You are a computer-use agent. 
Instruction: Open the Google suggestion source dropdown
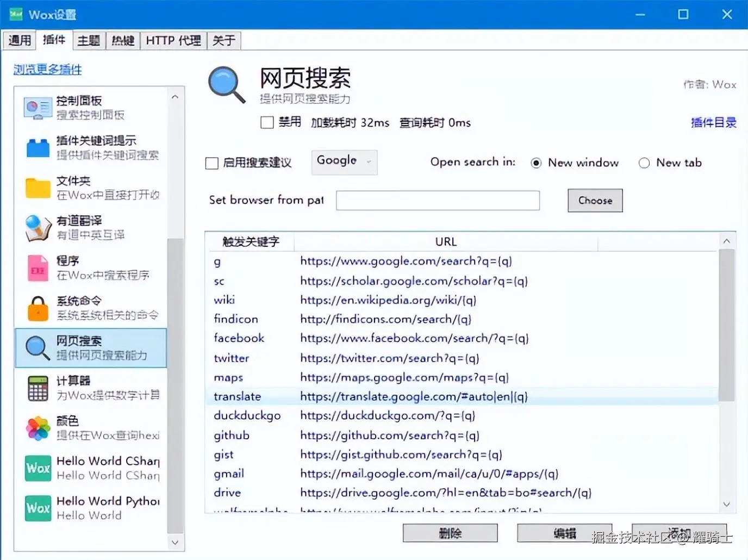[x=344, y=162]
